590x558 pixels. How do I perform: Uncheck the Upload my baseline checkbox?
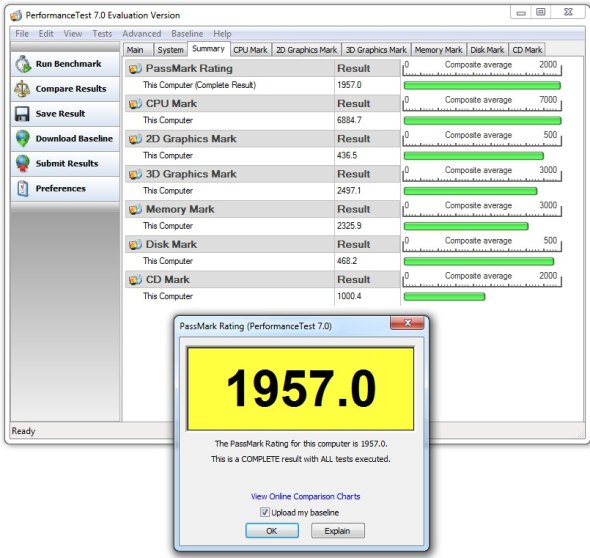pyautogui.click(x=265, y=512)
